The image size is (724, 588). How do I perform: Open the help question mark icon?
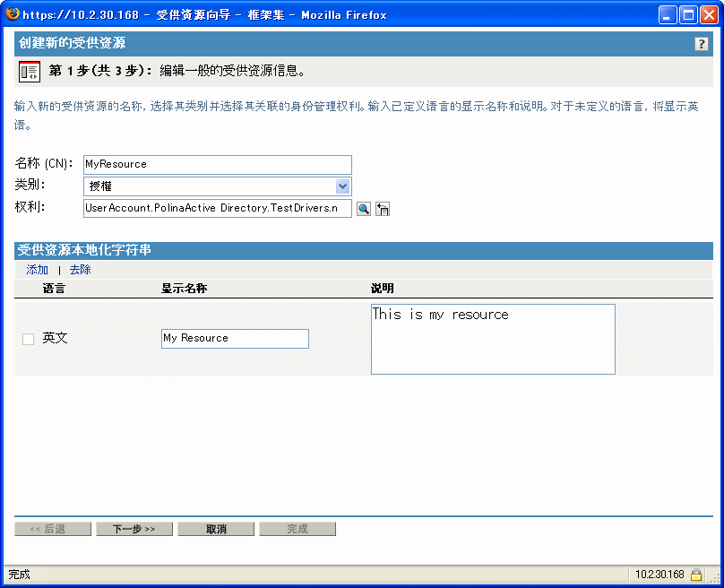point(701,43)
